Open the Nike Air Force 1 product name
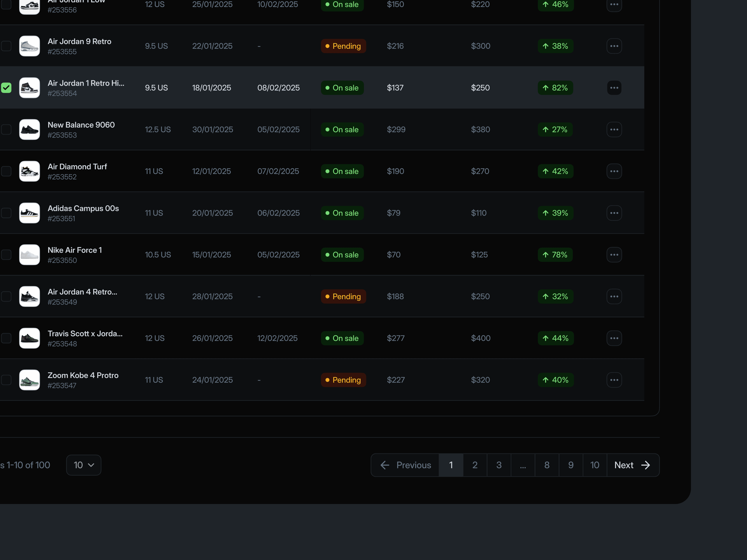 pos(75,250)
